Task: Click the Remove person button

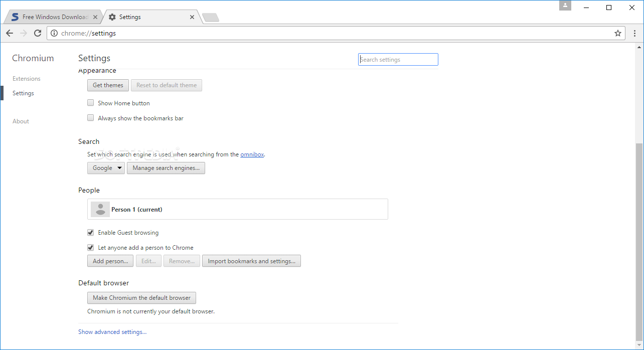Action: 182,261
